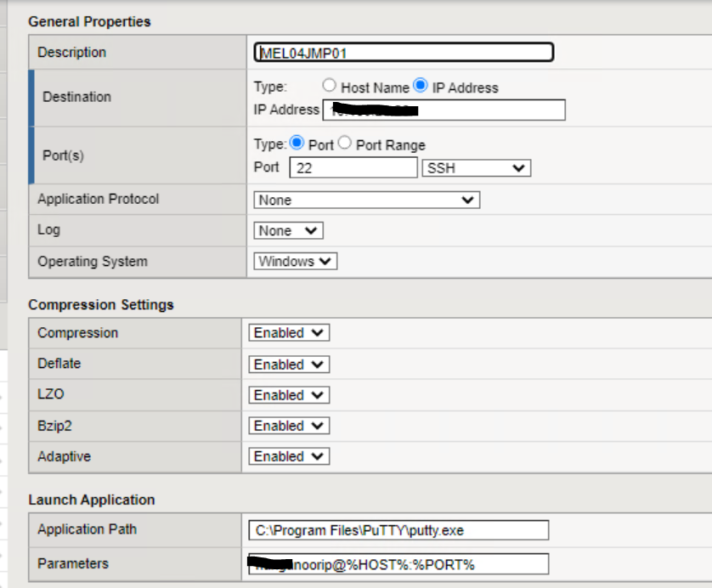Viewport: 712px width, 588px height.
Task: Click the Parameters input field
Action: 398,563
